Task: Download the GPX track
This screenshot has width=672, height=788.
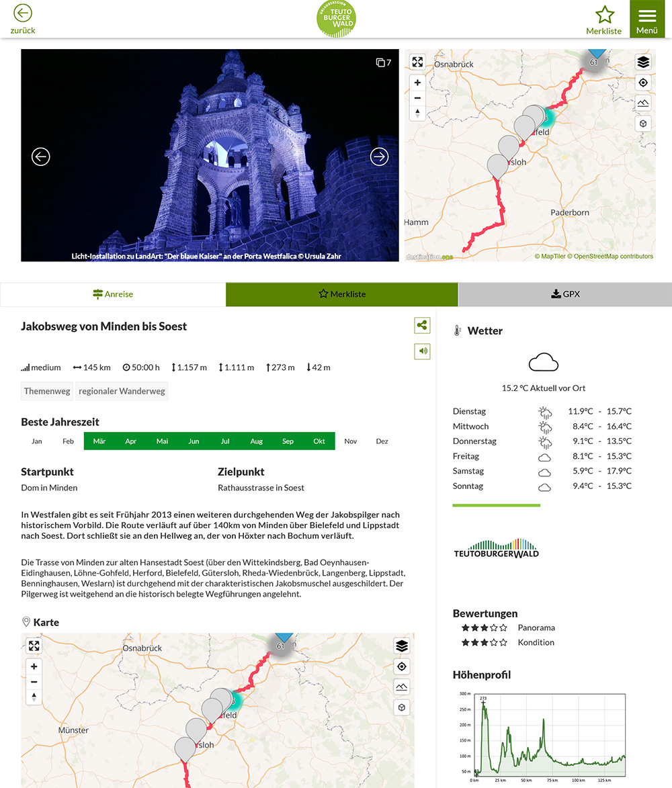Action: coord(564,294)
